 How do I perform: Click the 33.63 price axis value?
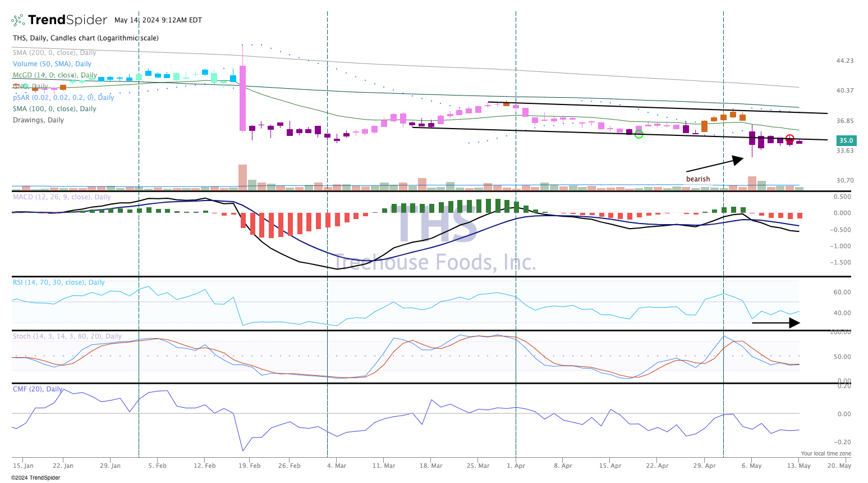point(844,151)
